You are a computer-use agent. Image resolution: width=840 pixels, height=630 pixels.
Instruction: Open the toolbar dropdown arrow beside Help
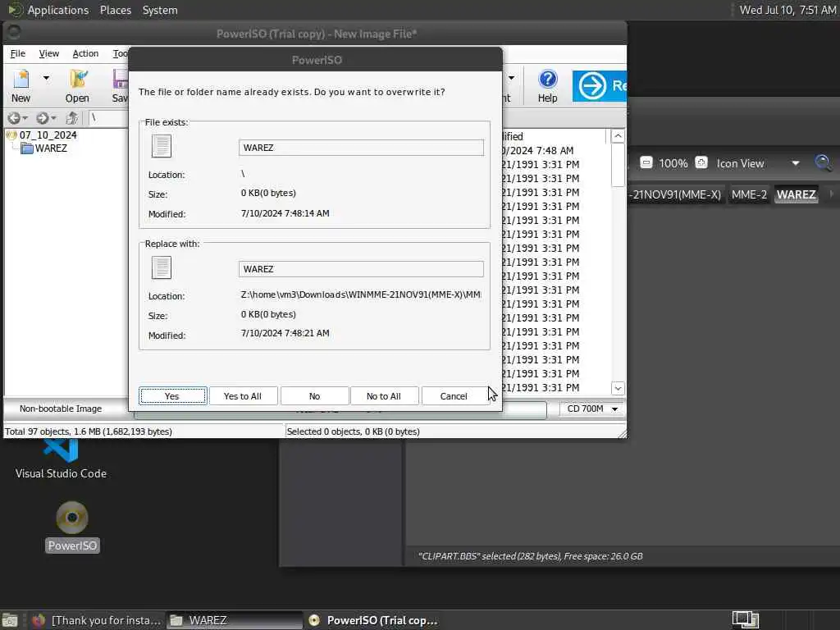[512, 78]
